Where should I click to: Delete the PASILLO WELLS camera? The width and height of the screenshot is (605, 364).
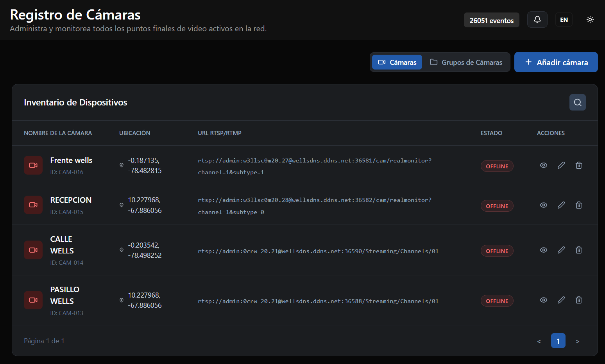[x=579, y=300]
